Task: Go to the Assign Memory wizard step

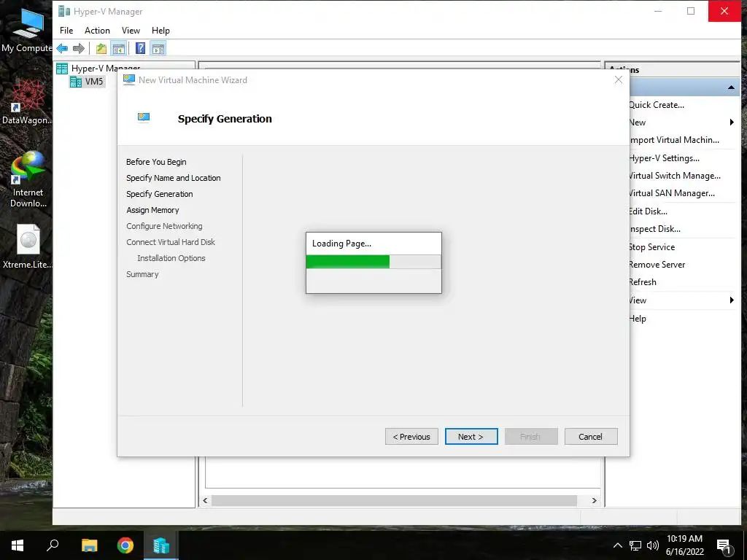Action: pos(152,210)
